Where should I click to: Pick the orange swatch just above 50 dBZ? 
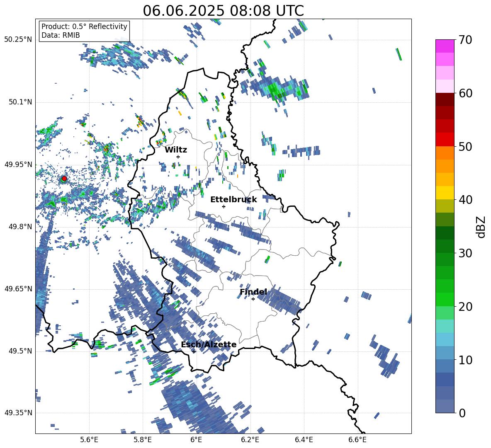click(445, 153)
